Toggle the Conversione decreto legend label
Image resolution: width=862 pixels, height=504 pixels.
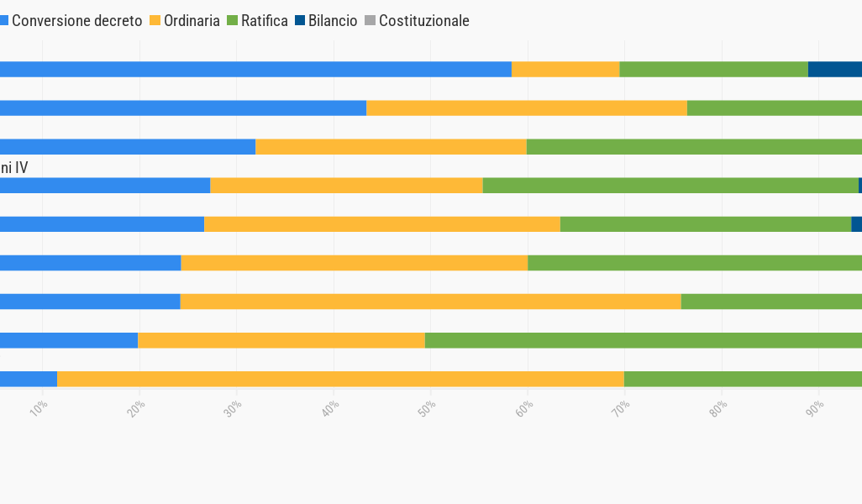tap(76, 21)
